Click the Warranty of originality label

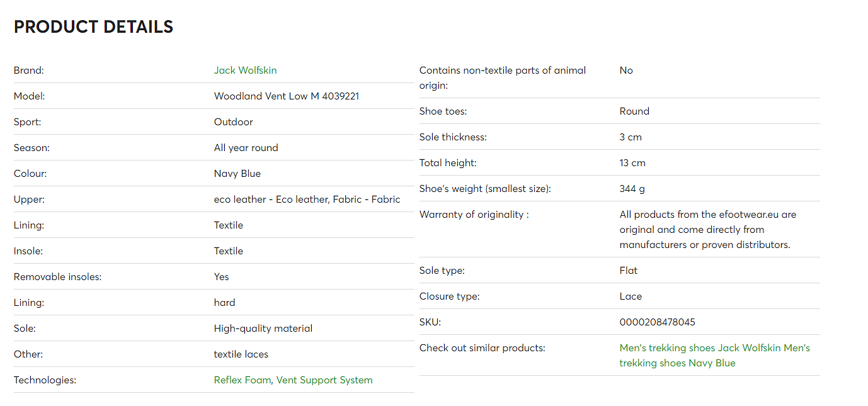(474, 215)
